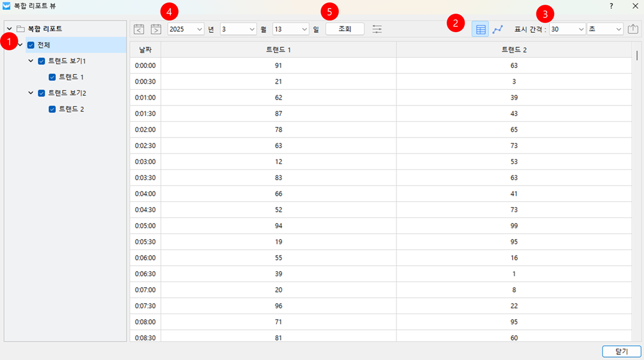Click the export report icon
This screenshot has width=644, height=360.
pos(633,29)
